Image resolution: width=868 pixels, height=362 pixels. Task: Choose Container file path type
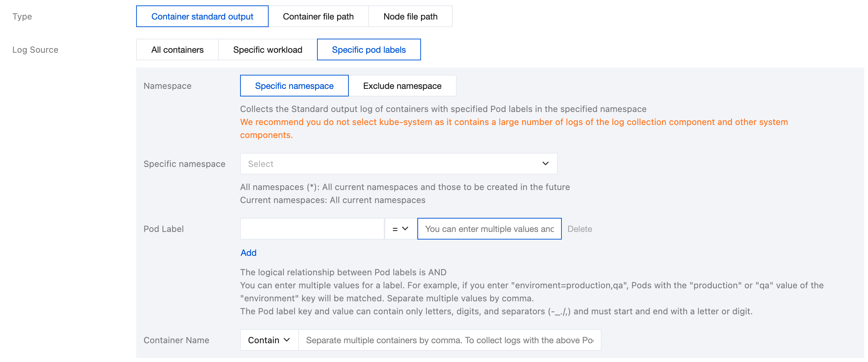click(x=318, y=17)
